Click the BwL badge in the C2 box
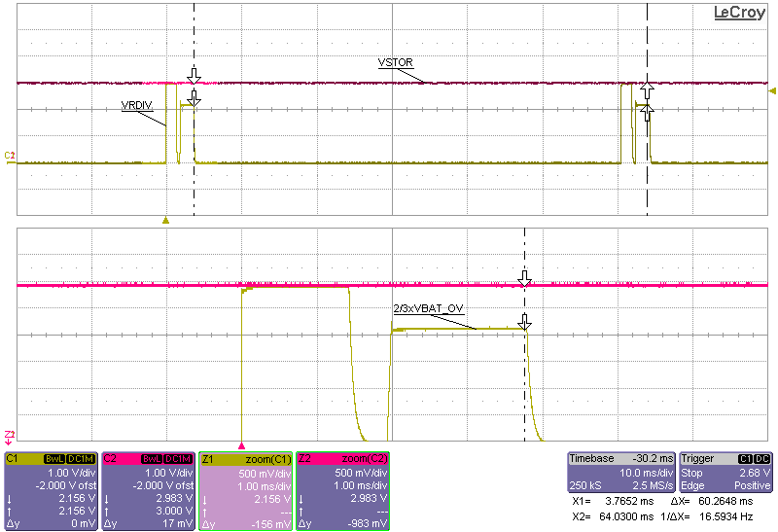This screenshot has width=778, height=532. pyautogui.click(x=152, y=458)
